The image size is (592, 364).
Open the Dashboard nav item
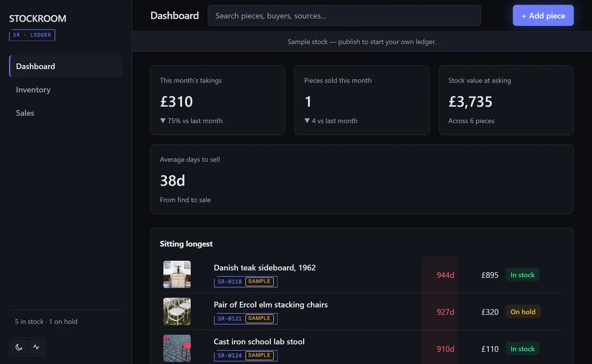click(x=66, y=66)
